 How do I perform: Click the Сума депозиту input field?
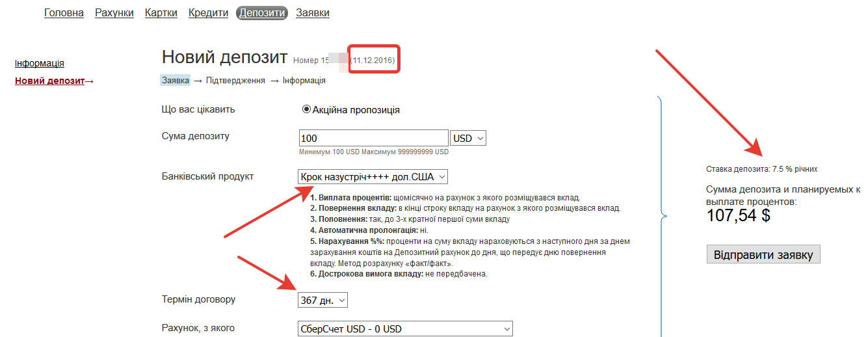[x=373, y=139]
